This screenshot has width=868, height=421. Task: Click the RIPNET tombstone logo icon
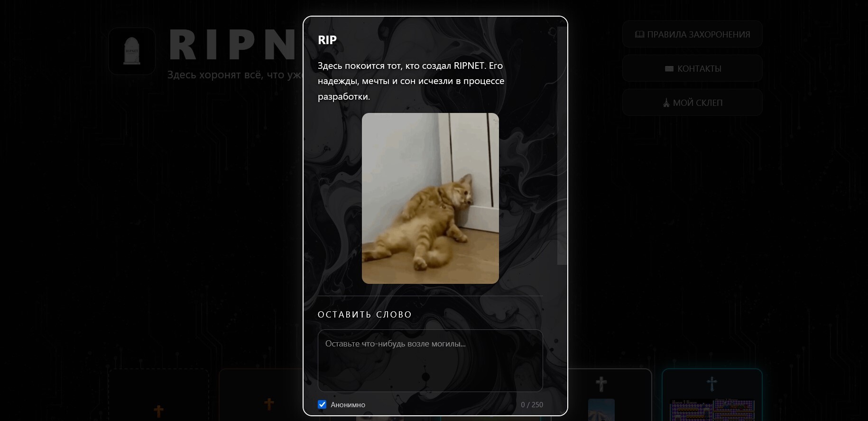point(132,51)
